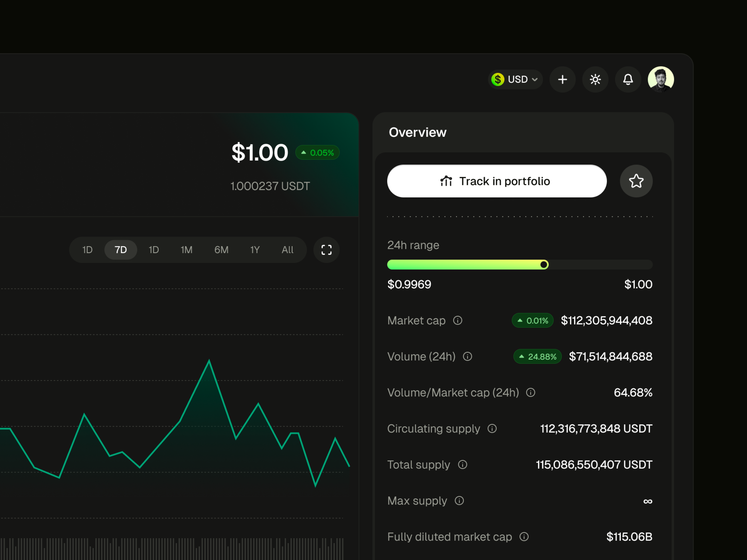Click the 24h range label
Image resolution: width=747 pixels, height=560 pixels.
point(413,245)
